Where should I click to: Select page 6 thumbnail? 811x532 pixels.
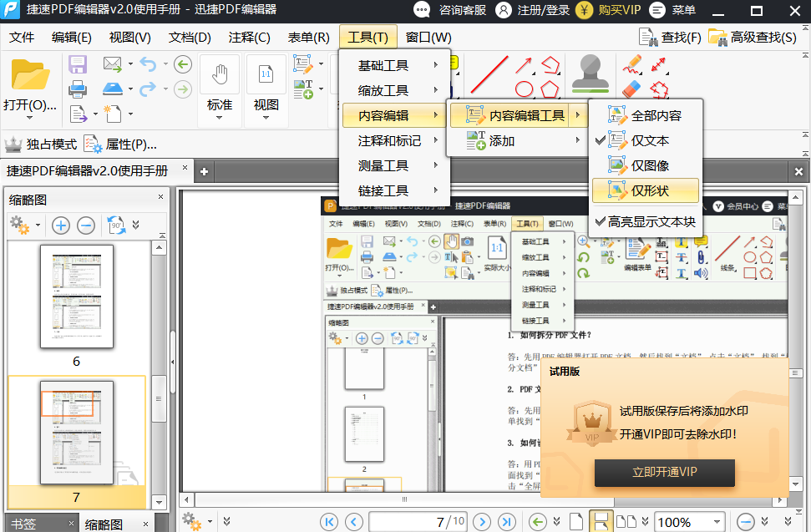(77, 296)
